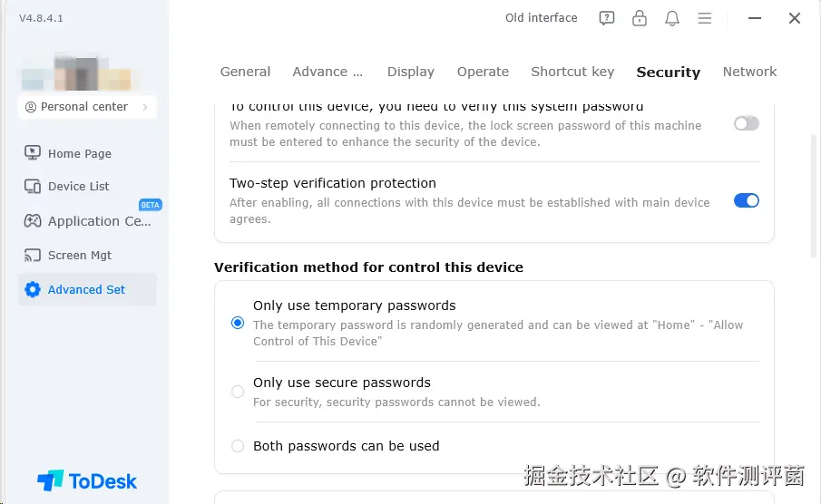This screenshot has height=504, width=821.
Task: Click the feedback question mark icon
Action: click(607, 18)
